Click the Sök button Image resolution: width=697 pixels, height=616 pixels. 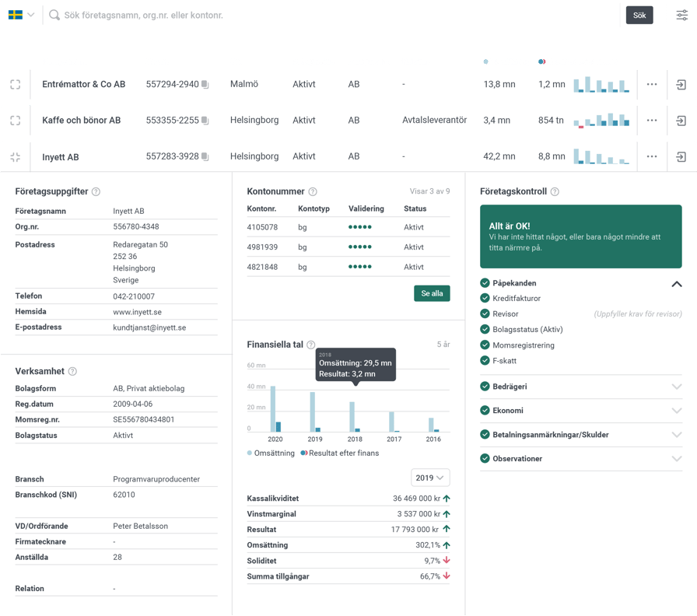[x=639, y=15]
